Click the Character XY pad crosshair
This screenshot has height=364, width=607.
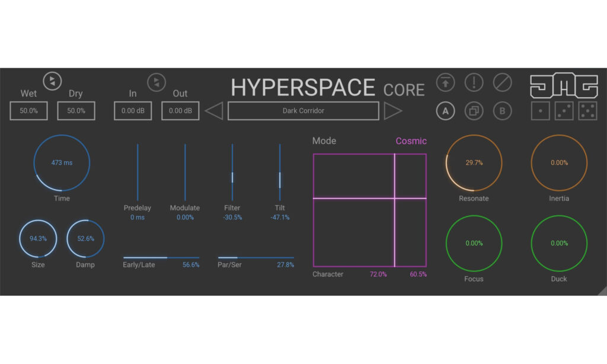pyautogui.click(x=394, y=198)
